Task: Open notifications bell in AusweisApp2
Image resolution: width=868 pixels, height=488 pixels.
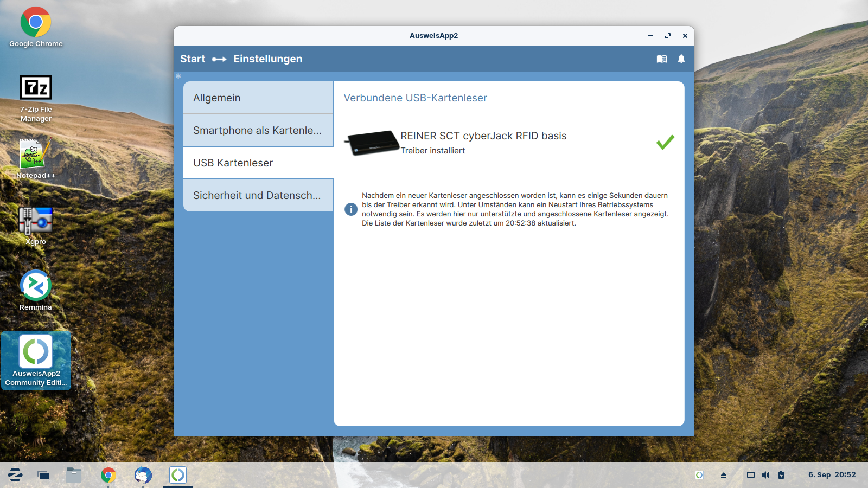Action: click(x=681, y=59)
